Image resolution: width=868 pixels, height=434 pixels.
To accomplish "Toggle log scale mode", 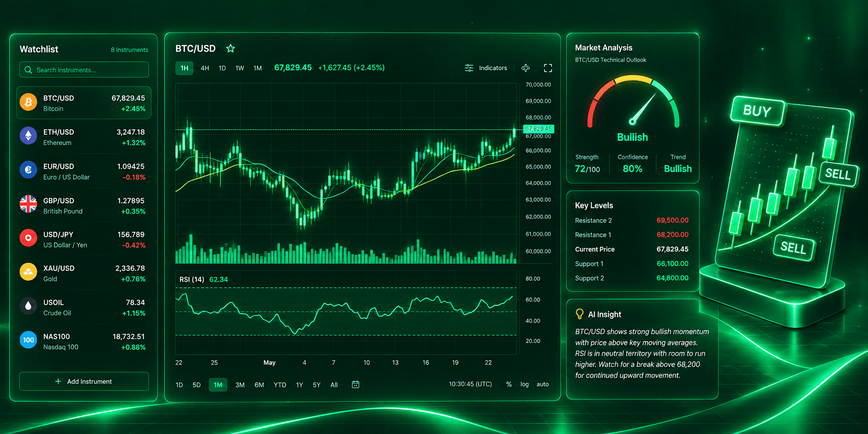I will (x=525, y=385).
